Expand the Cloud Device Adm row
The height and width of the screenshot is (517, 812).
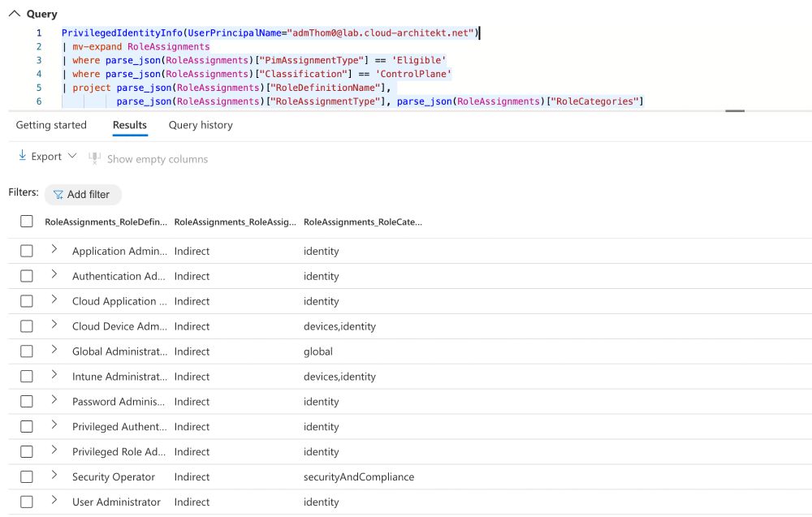[x=54, y=325]
